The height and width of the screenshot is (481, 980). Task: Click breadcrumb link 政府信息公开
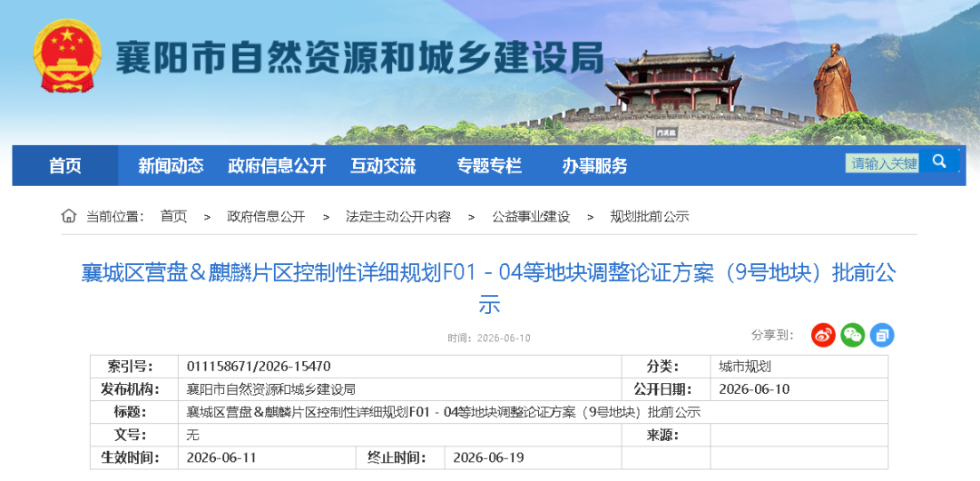pos(266,216)
